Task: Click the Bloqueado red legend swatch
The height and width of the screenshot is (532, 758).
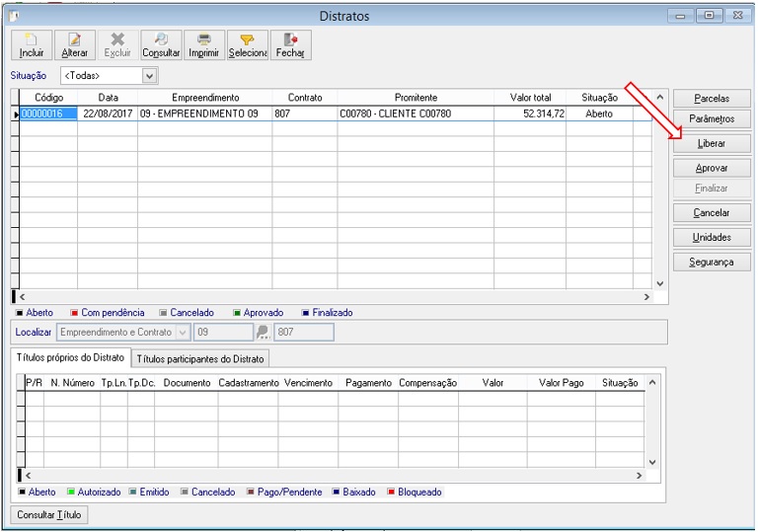Action: click(x=391, y=492)
